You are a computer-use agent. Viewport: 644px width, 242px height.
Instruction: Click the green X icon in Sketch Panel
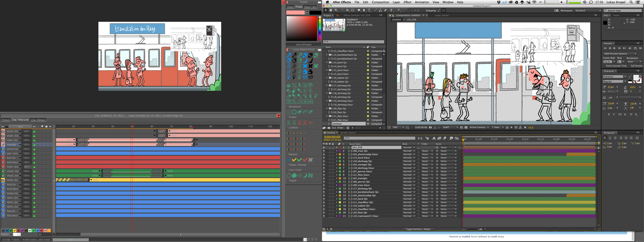click(x=316, y=66)
